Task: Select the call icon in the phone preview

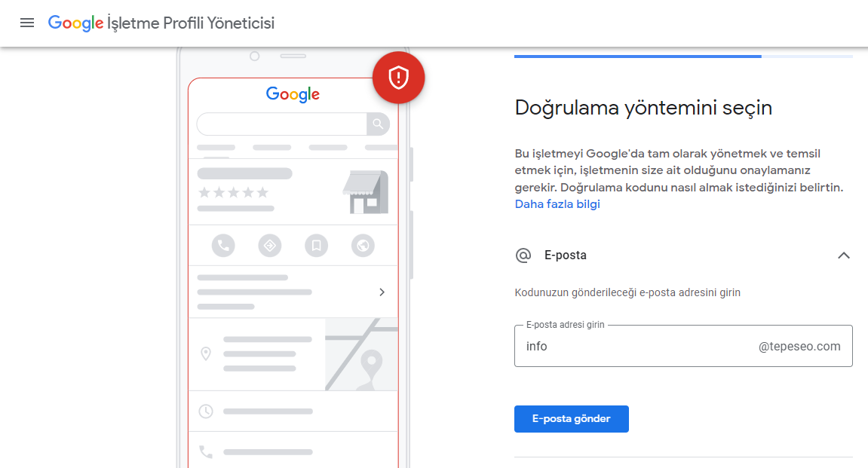Action: (222, 245)
